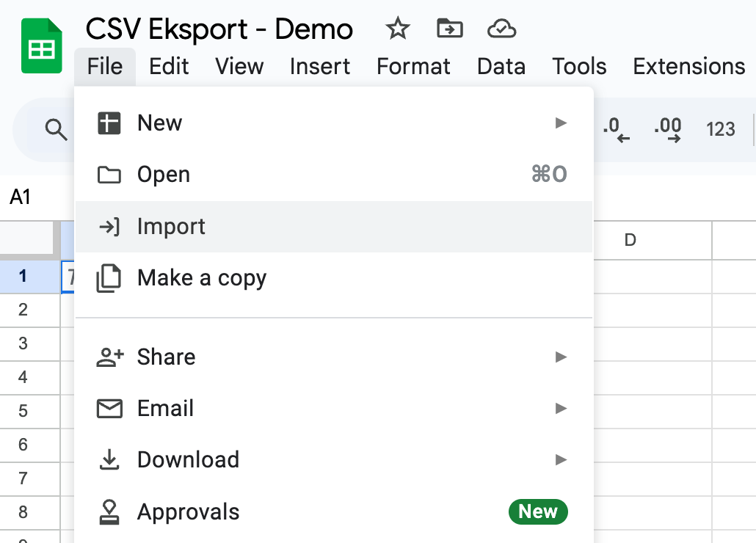Image resolution: width=756 pixels, height=543 pixels.
Task: Open the View menu
Action: [239, 67]
